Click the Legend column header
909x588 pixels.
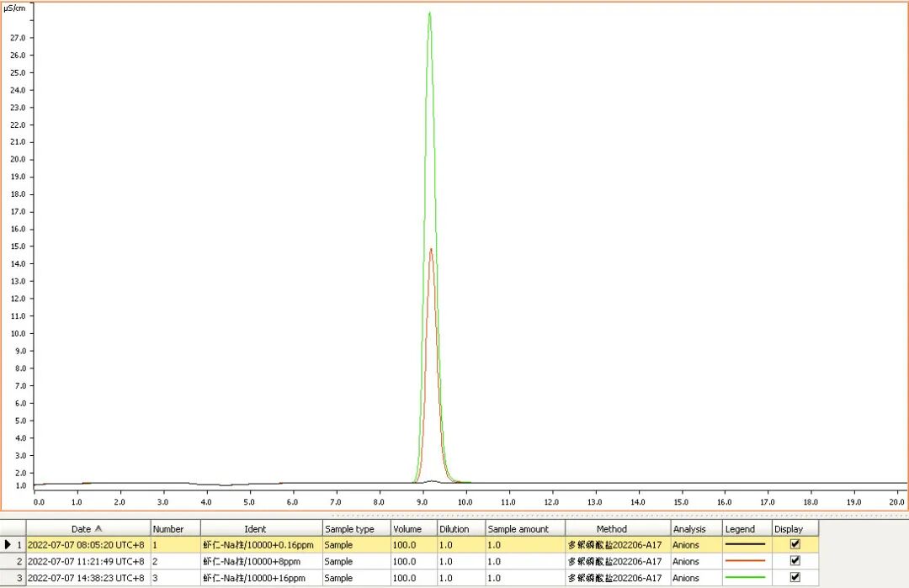748,528
